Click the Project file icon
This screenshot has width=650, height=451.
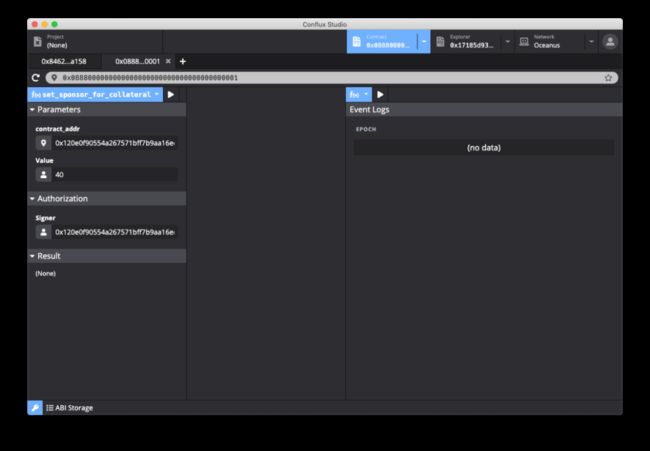pos(38,41)
